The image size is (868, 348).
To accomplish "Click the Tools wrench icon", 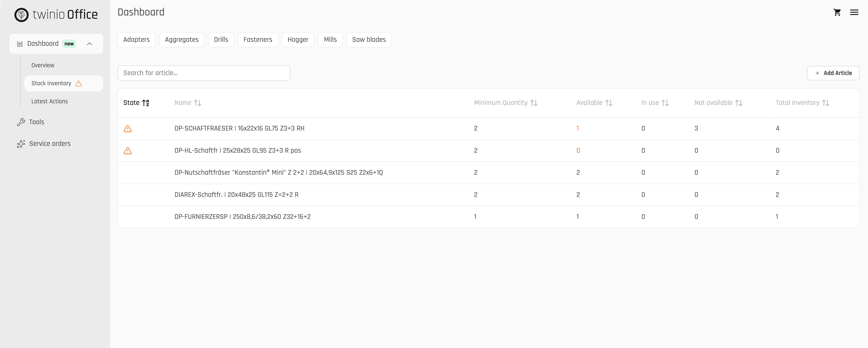I will point(21,122).
